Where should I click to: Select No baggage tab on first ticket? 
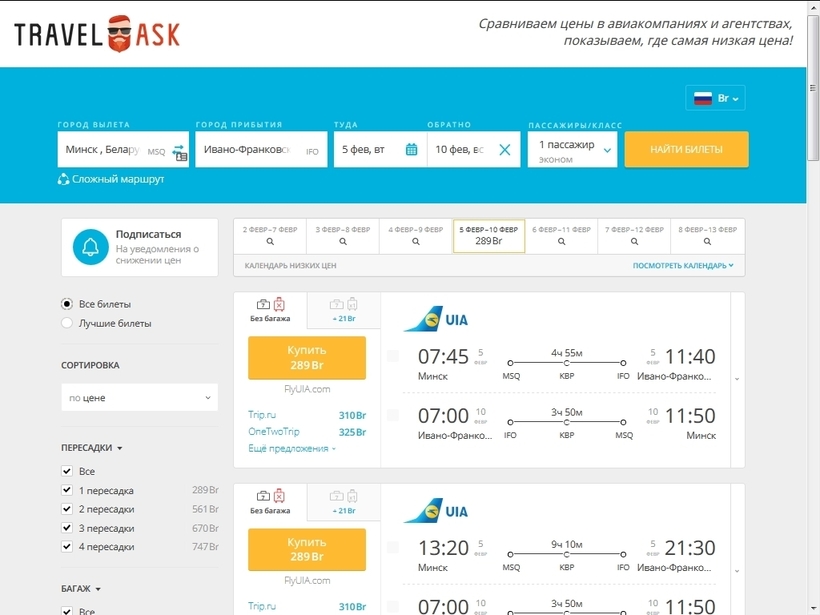coord(270,310)
